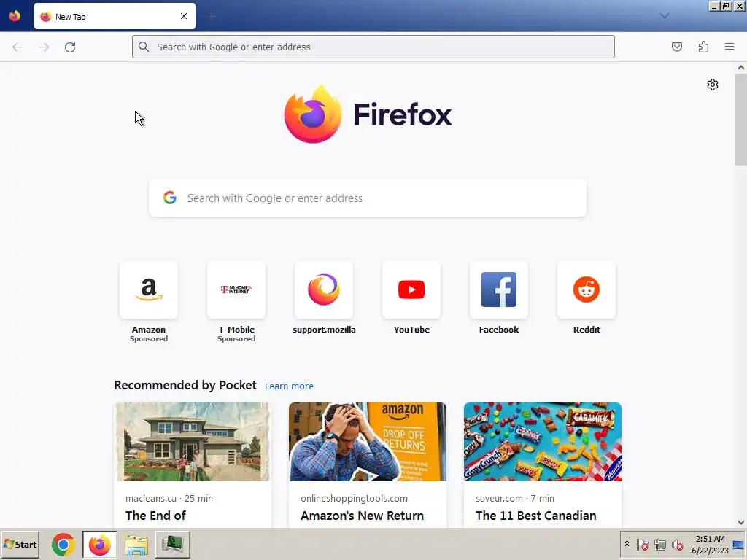Image resolution: width=747 pixels, height=560 pixels.
Task: Click 'saveur.com · 7 min' text
Action: 515,499
